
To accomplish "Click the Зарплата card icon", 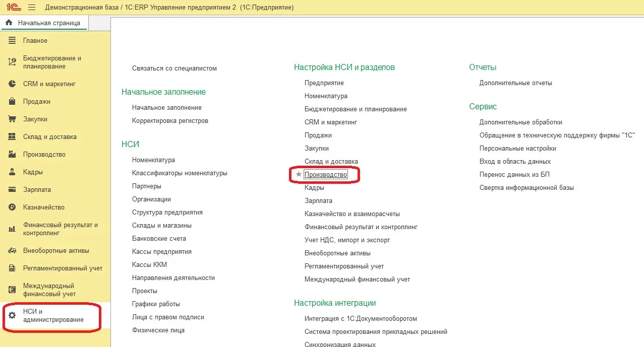I will point(13,190).
